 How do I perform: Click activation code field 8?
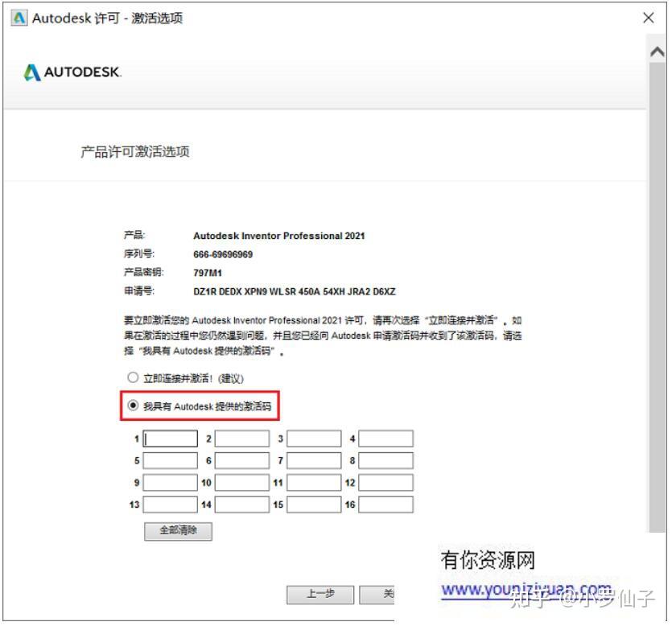click(x=386, y=461)
